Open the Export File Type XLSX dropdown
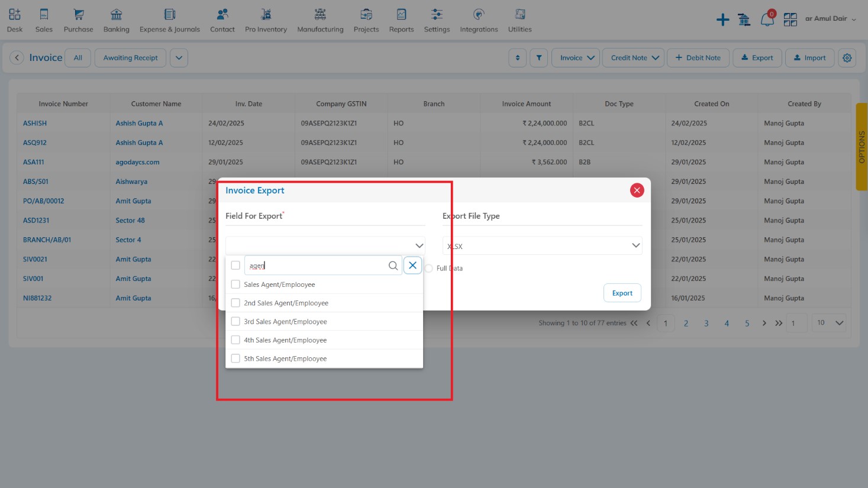 tap(543, 245)
